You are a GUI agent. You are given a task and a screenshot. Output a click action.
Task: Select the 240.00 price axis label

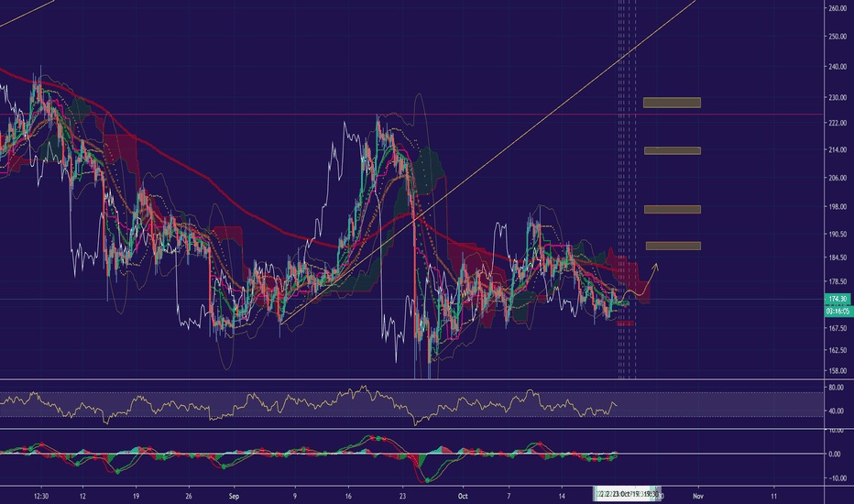pos(838,67)
